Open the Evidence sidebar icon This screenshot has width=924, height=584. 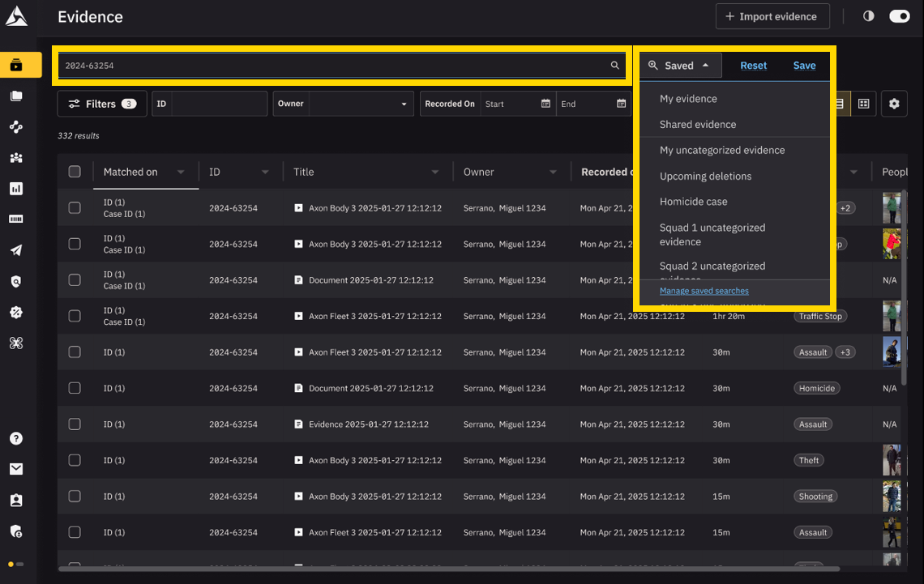coord(17,66)
